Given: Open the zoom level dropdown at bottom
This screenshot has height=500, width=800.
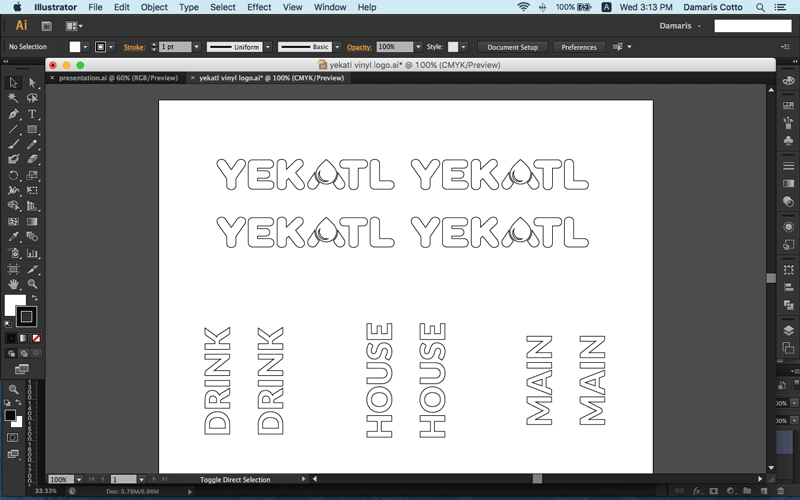Looking at the screenshot, I should point(79,480).
